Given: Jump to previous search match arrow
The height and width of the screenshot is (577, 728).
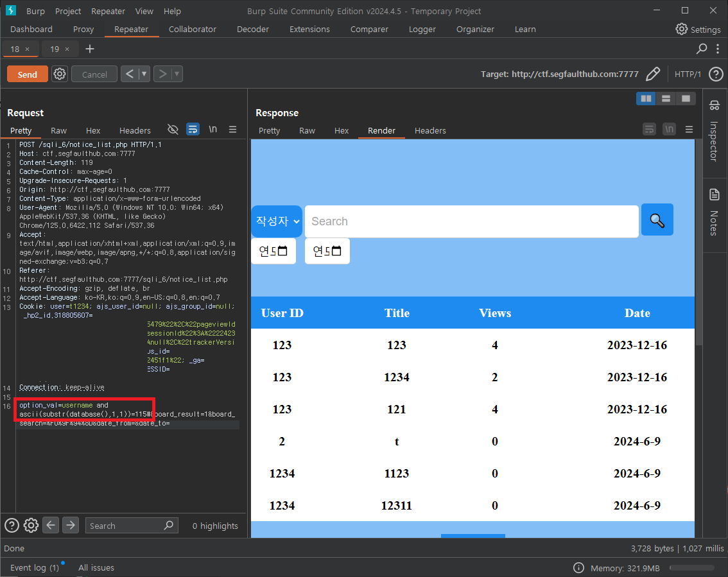Looking at the screenshot, I should [51, 525].
